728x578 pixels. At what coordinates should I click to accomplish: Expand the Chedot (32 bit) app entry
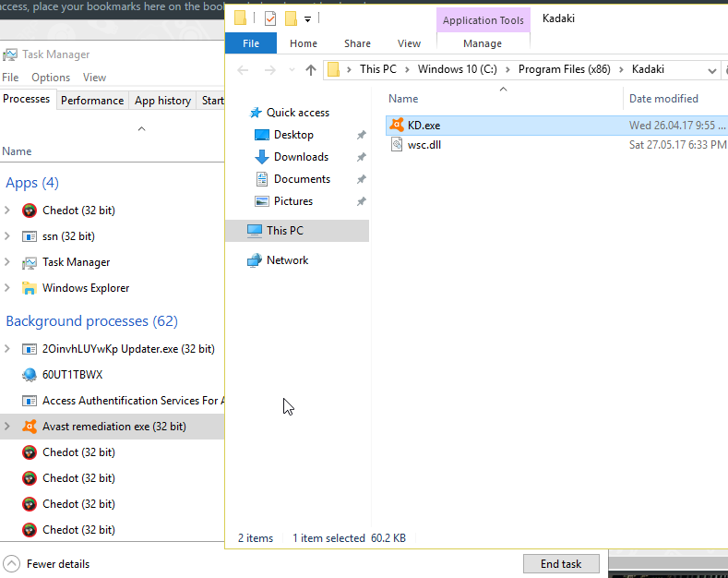click(8, 211)
